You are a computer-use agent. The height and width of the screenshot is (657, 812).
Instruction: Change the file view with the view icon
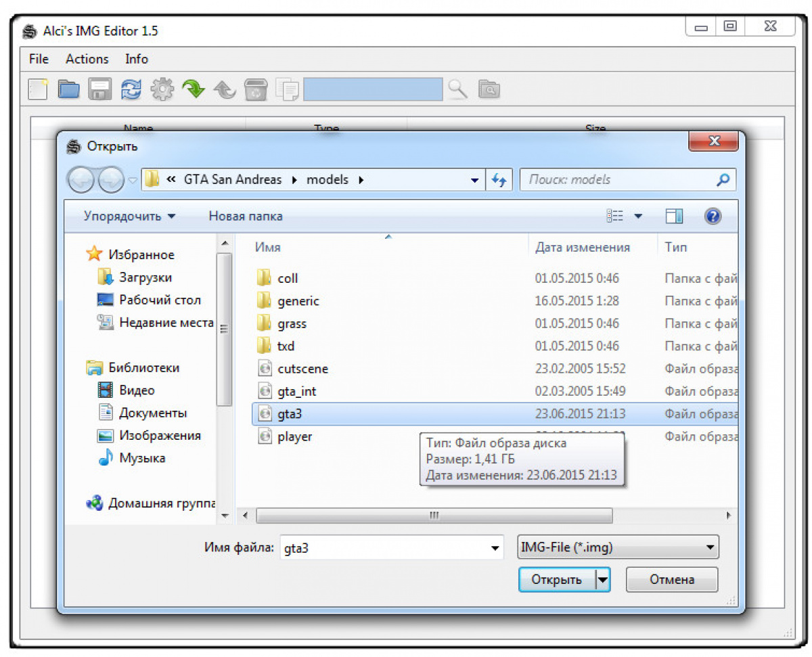click(614, 217)
